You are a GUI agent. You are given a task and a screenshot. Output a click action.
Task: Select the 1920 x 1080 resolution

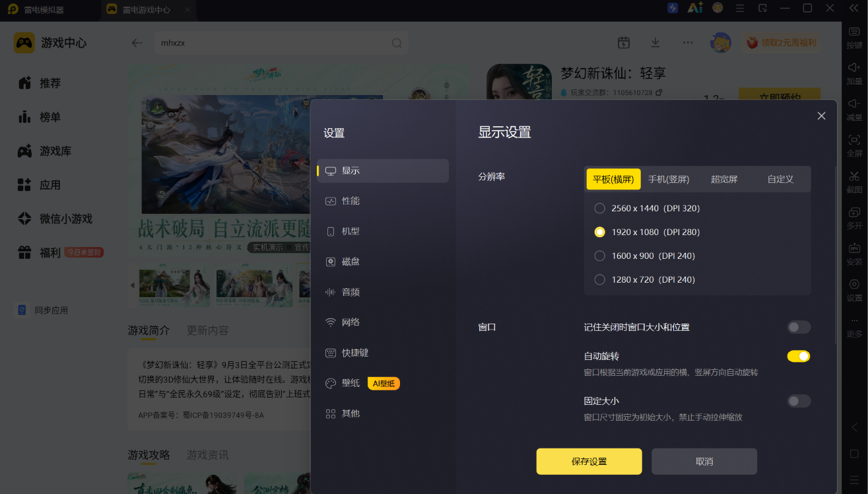(647, 232)
